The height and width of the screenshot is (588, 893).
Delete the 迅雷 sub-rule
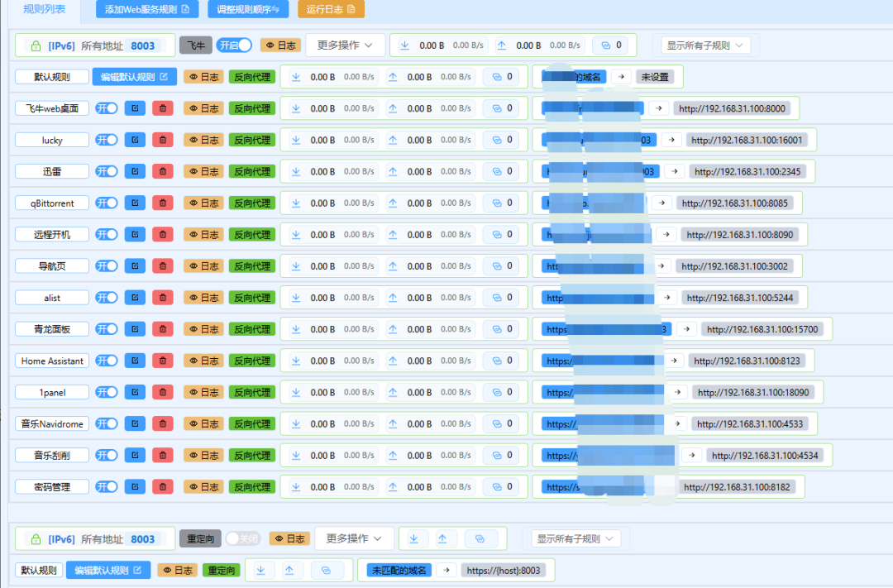click(x=163, y=171)
